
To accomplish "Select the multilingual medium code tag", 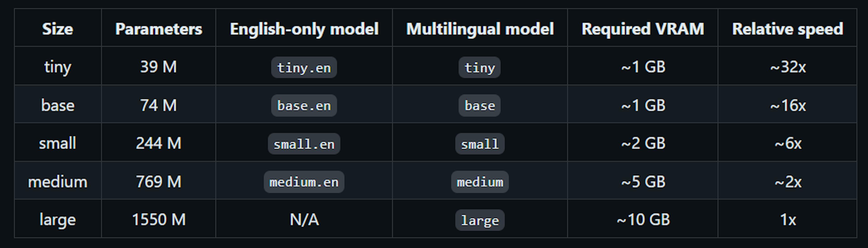I will click(479, 182).
